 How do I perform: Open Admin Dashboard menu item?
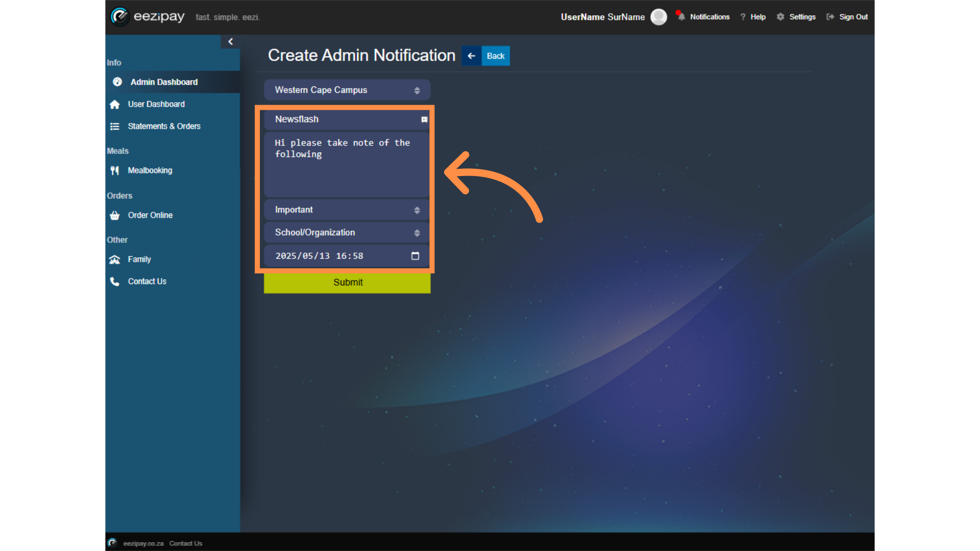(x=173, y=82)
